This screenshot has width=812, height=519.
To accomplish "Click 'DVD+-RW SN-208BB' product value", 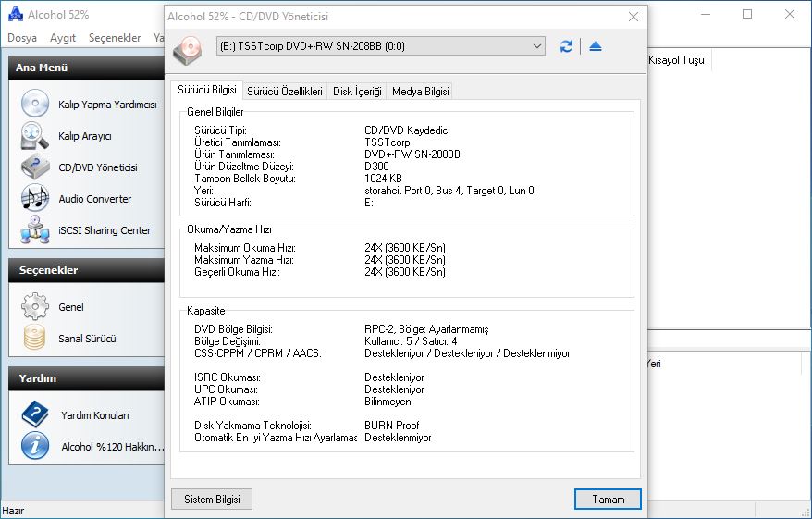I will click(x=412, y=154).
